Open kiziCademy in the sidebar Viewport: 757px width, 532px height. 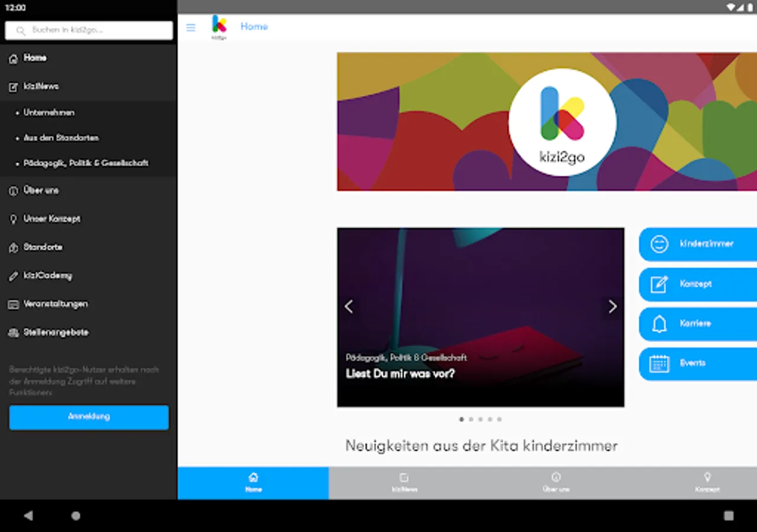coord(89,275)
